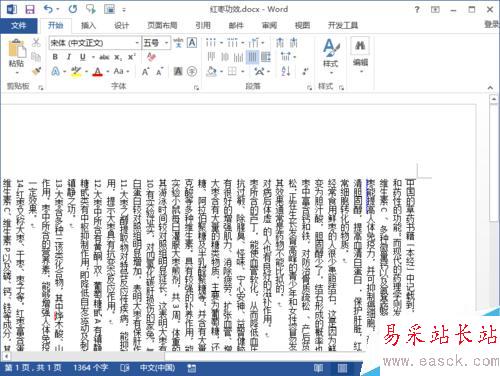Toggle show/hide paragraph marks
This screenshot has height=376, width=500.
306,71
